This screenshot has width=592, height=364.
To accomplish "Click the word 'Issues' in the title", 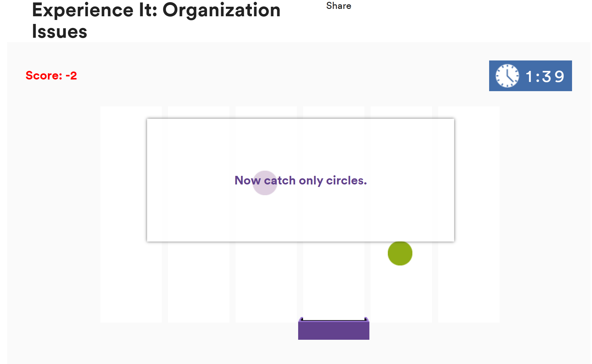I will pos(60,32).
